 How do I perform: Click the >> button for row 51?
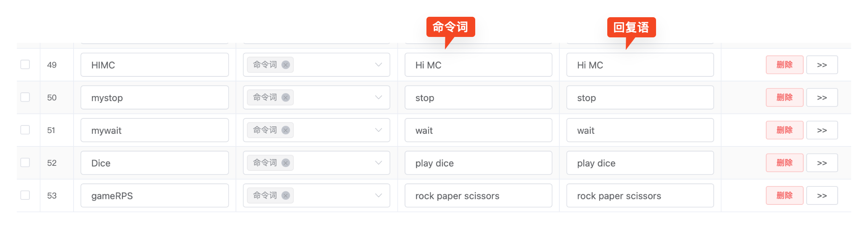822,130
